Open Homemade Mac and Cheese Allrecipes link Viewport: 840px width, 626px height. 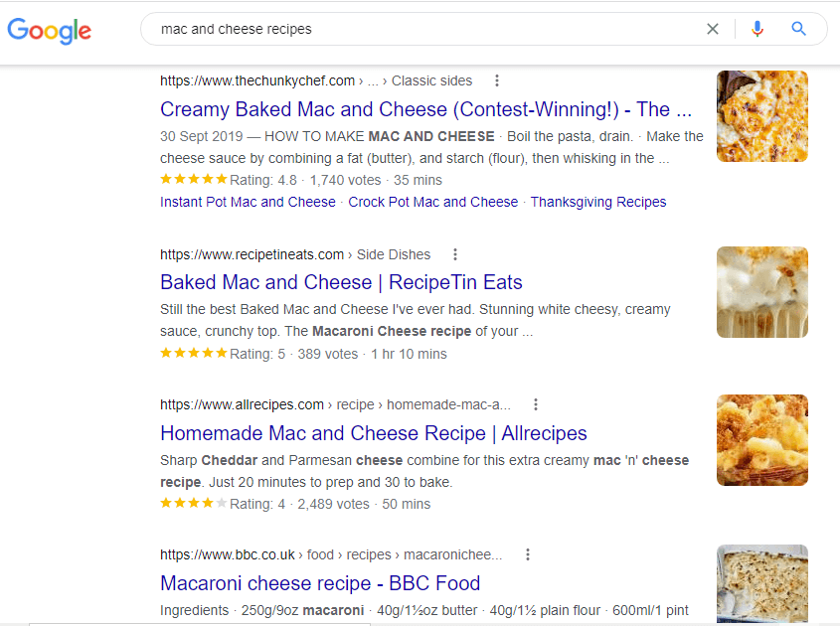373,433
